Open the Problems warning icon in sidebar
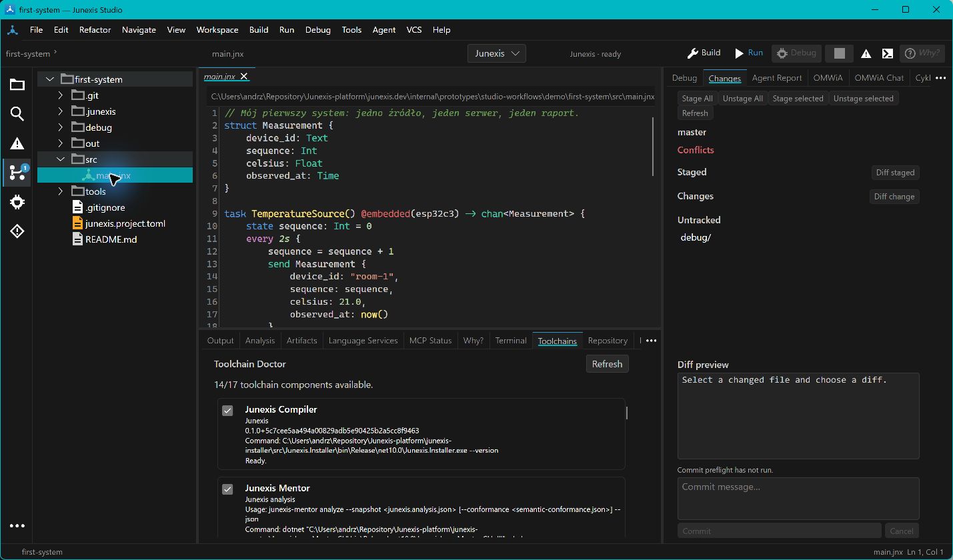Viewport: 953px width, 560px height. [17, 143]
